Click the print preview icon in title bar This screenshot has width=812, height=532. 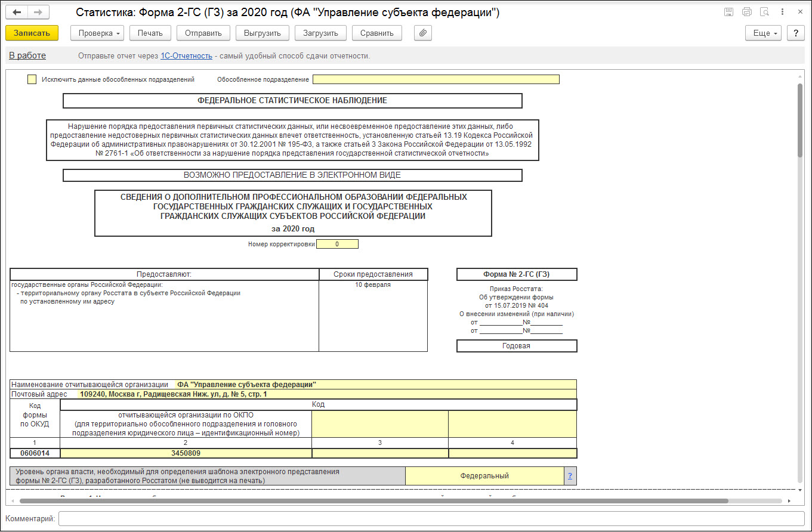(764, 12)
